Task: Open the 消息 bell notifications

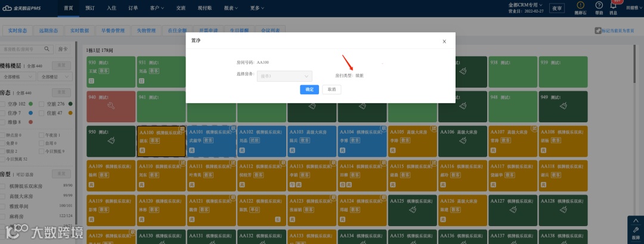Action: 613,6
